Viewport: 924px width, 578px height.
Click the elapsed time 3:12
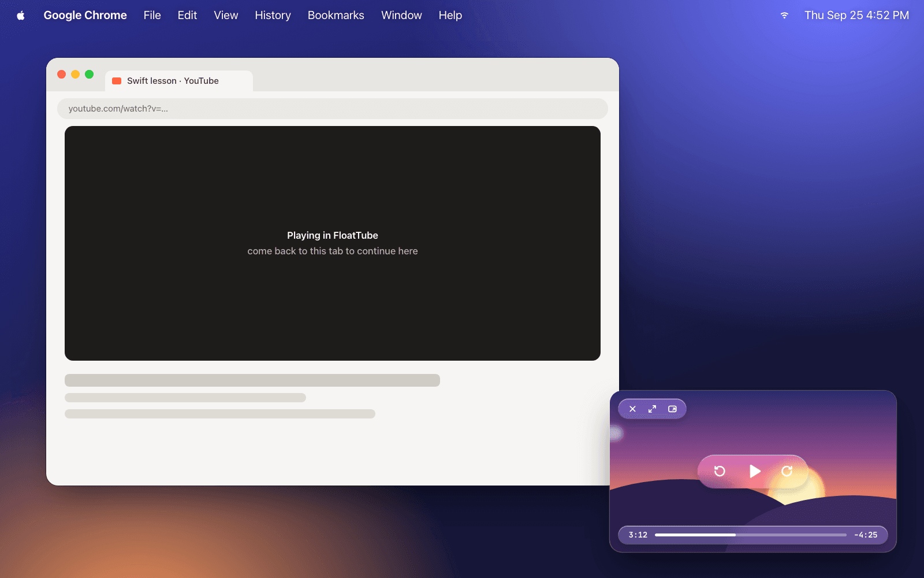(x=638, y=535)
